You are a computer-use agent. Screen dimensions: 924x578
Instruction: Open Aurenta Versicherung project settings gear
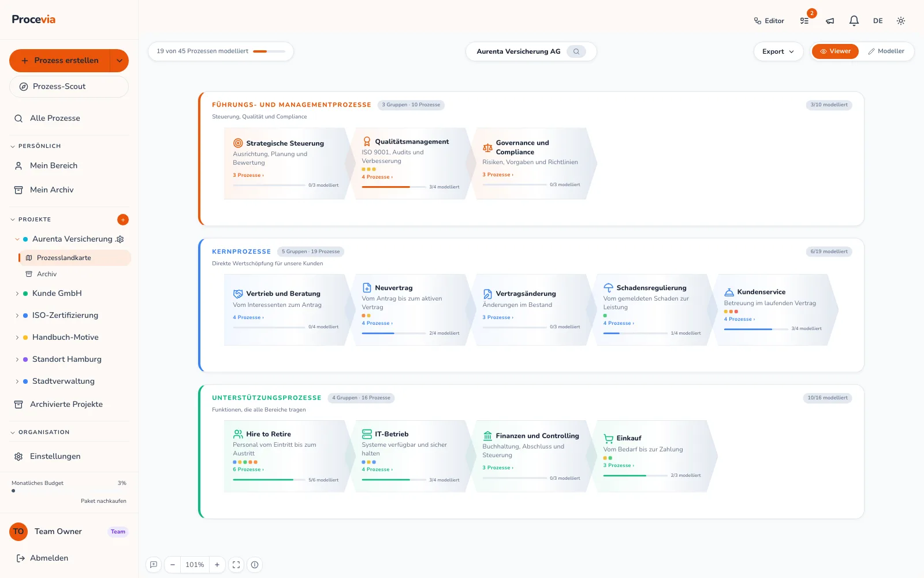point(120,239)
